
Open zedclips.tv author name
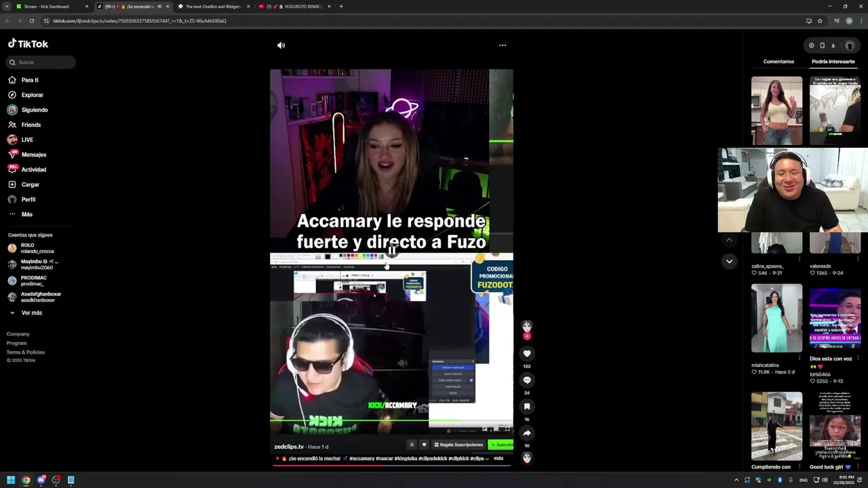click(289, 447)
